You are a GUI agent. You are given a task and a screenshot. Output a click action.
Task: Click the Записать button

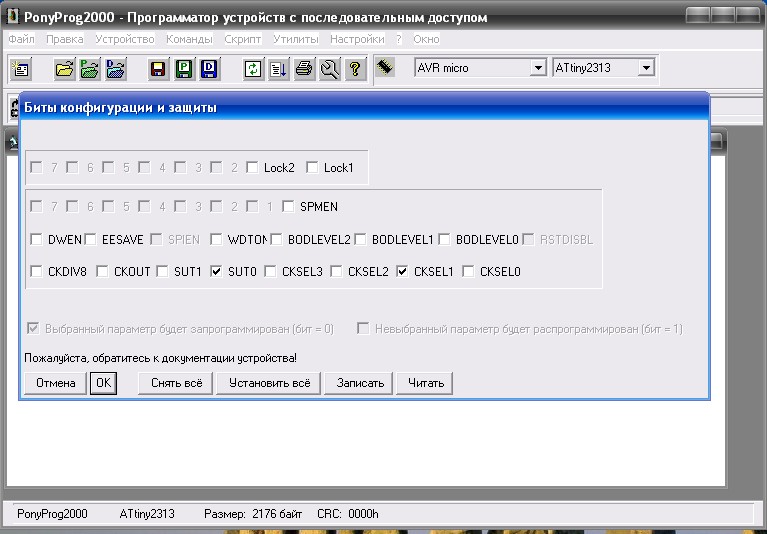(x=360, y=383)
